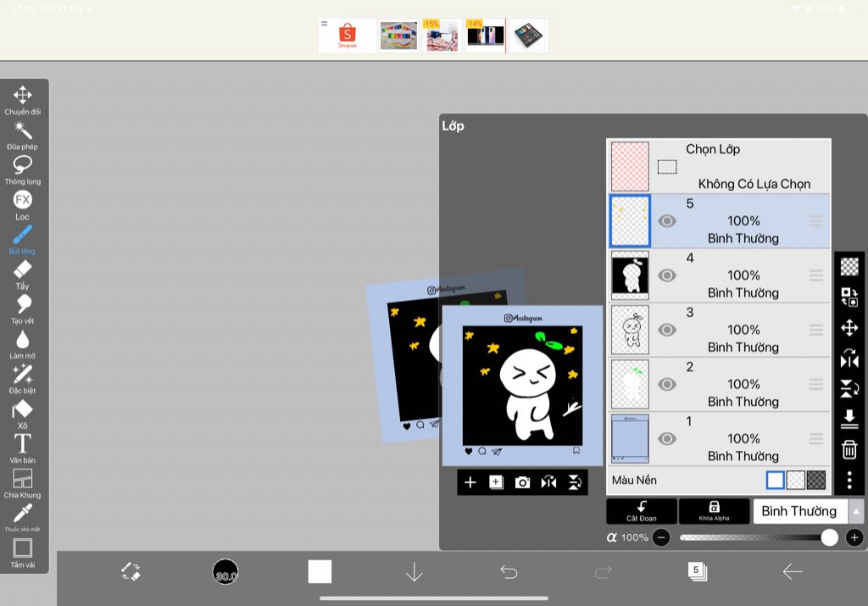This screenshot has width=868, height=606.
Task: Click drag handle of layer 3
Action: (816, 330)
